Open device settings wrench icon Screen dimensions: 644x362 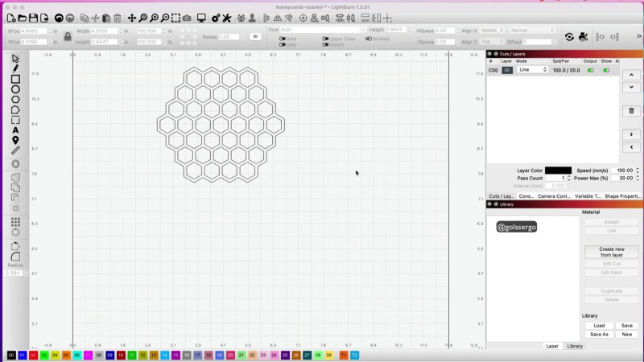click(x=227, y=18)
